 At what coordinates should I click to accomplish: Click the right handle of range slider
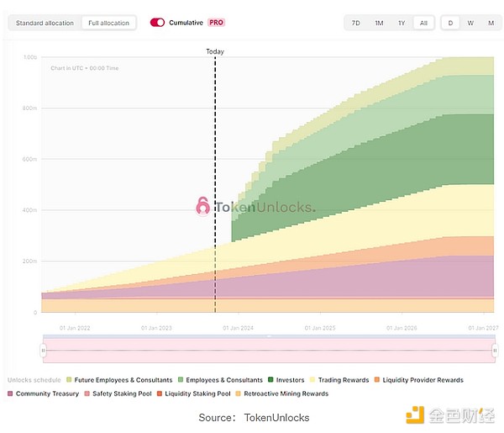pos(495,350)
